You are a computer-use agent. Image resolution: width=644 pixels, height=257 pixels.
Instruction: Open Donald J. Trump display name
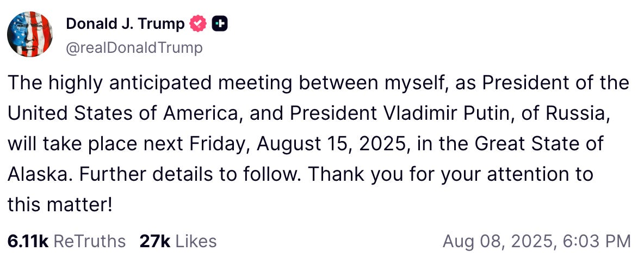[125, 25]
